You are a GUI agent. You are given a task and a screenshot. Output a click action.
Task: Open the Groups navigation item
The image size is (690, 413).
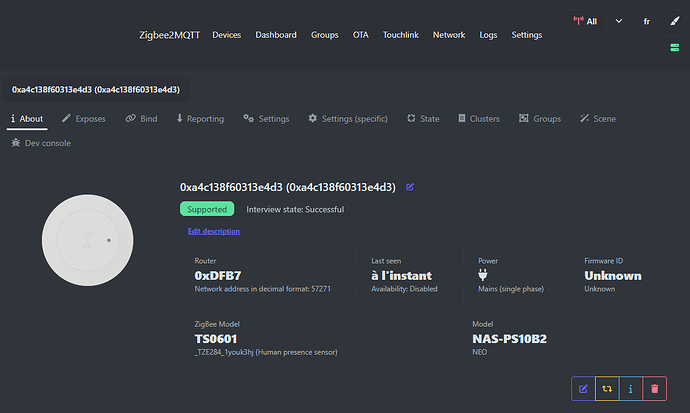(x=325, y=35)
